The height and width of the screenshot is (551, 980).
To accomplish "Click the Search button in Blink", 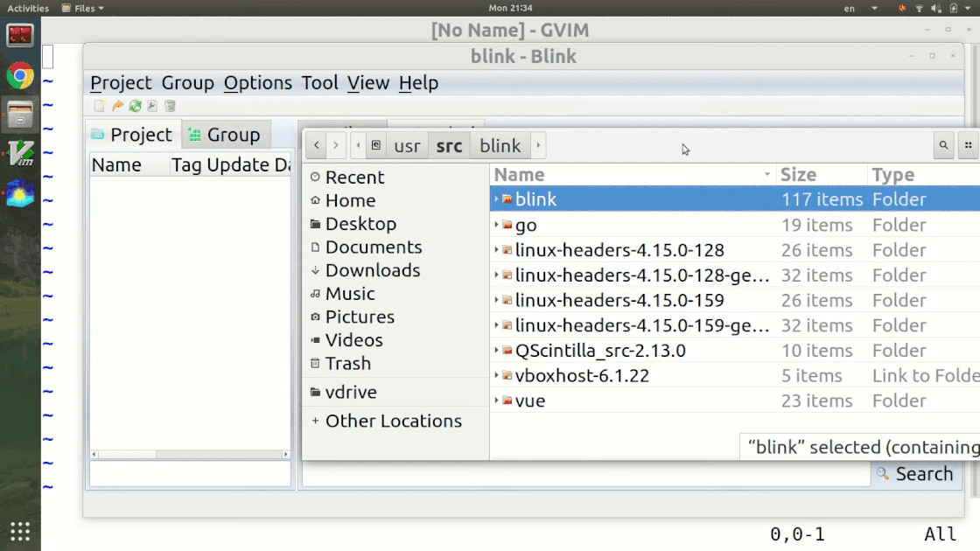I will coord(915,474).
